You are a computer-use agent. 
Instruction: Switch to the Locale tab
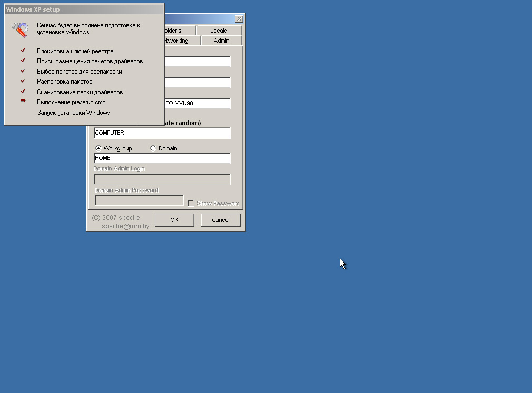219,31
